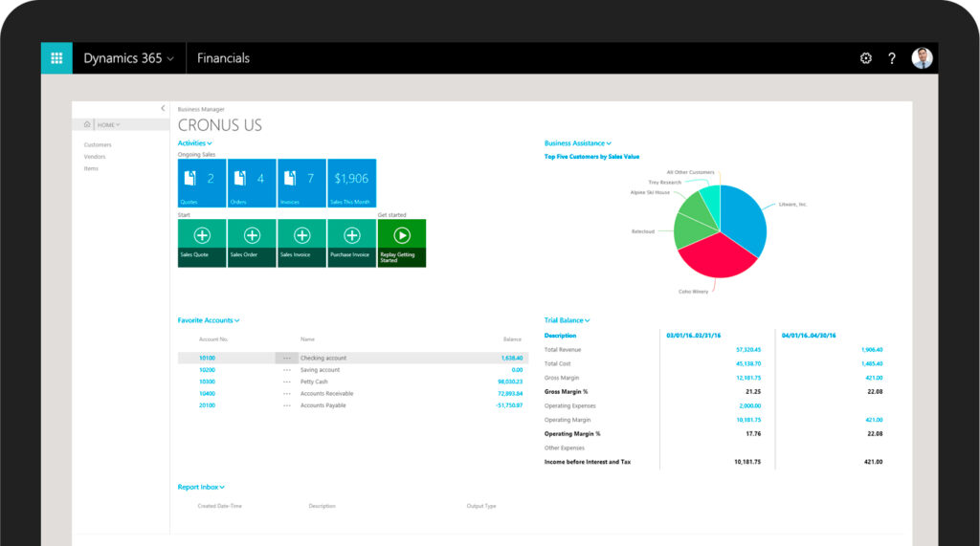Expand the Trial Balance dropdown
This screenshot has width=980, height=546.
567,320
